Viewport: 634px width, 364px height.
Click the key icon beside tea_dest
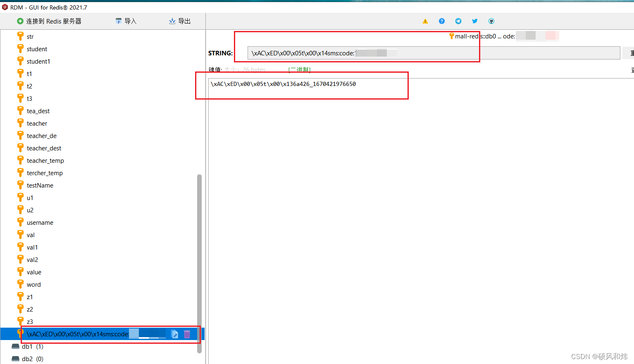[20, 111]
